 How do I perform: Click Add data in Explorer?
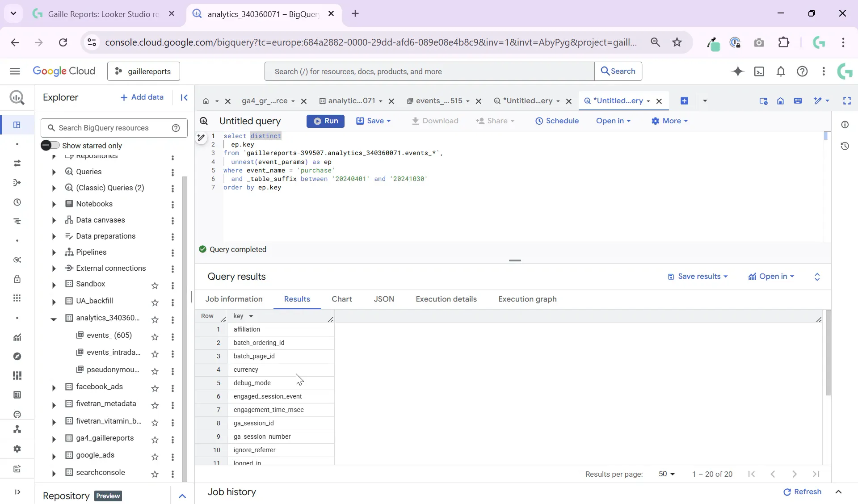pos(142,97)
